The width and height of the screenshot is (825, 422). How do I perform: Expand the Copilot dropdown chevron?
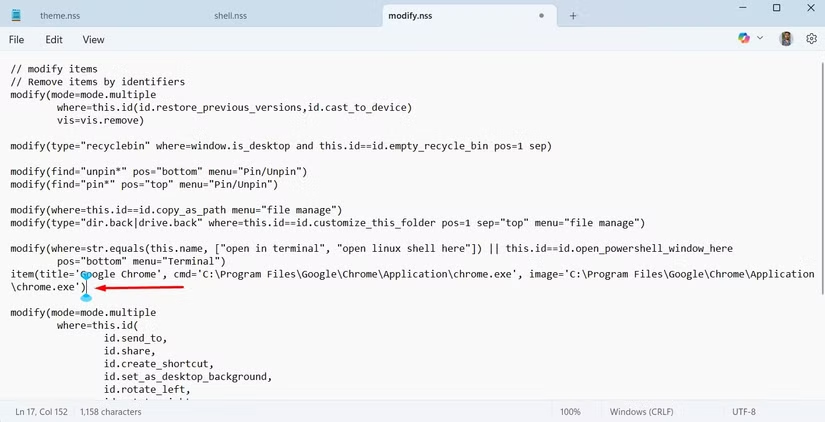(760, 38)
